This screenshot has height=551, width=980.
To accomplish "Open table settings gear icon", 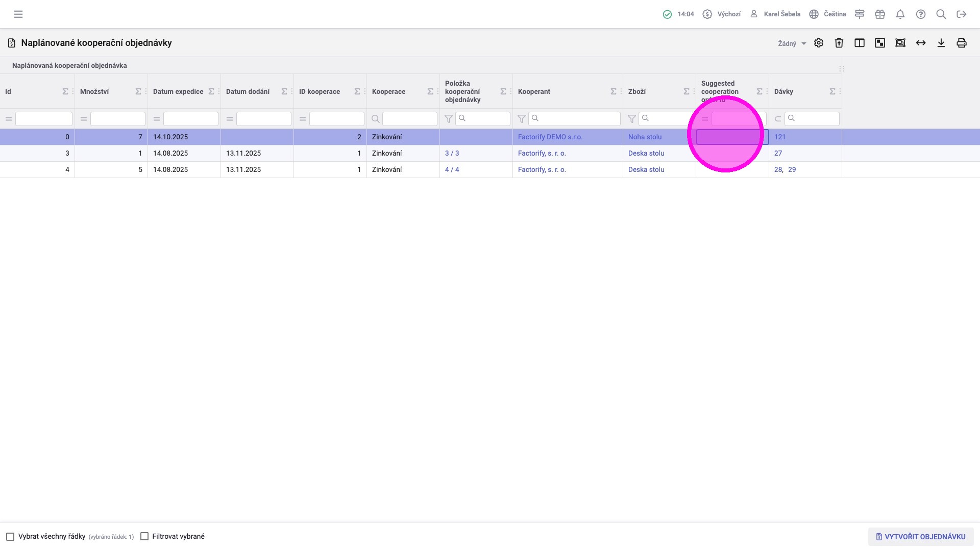I will tap(819, 43).
